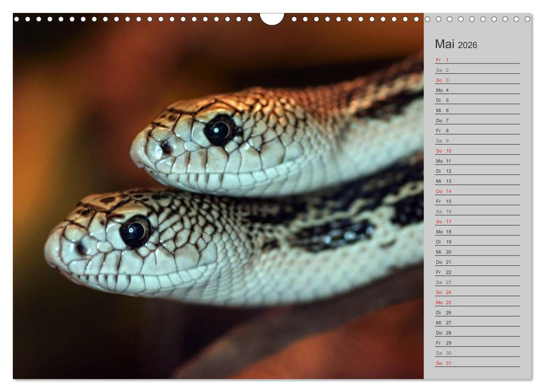Select the Thursday 7 date row
Viewport: 544px width, 392px height.
click(477, 120)
